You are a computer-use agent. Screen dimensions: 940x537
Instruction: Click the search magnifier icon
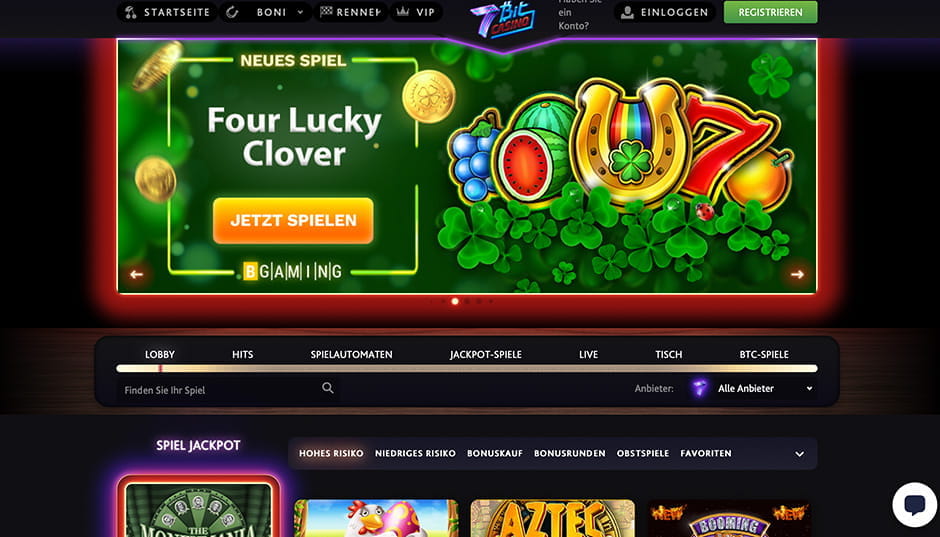coord(327,388)
